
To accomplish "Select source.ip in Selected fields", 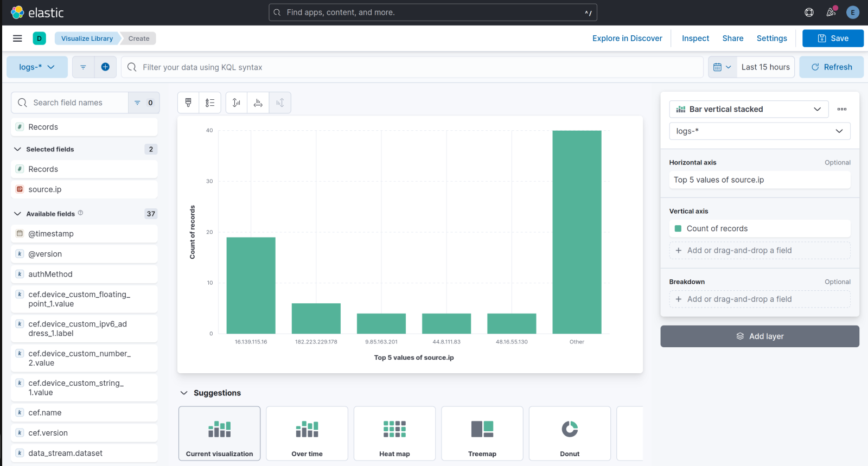I will (84, 189).
